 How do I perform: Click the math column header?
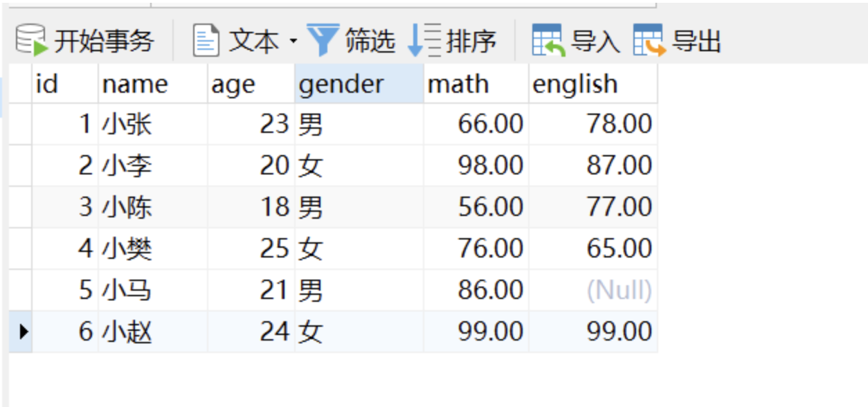tap(476, 84)
